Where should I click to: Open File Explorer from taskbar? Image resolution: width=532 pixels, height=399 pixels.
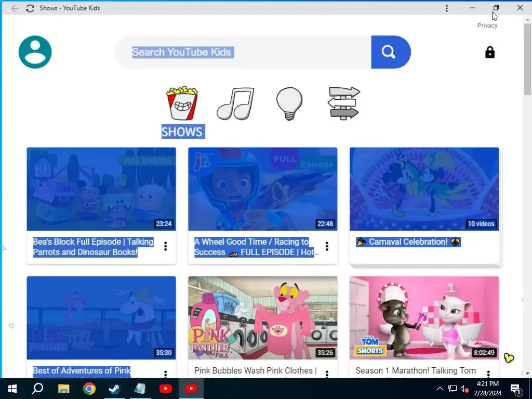(63, 389)
